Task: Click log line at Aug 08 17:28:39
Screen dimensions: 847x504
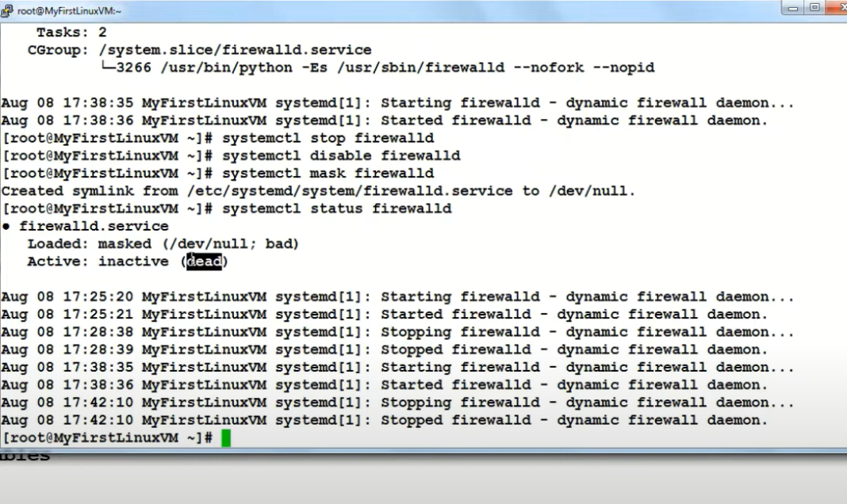Action: coord(384,349)
